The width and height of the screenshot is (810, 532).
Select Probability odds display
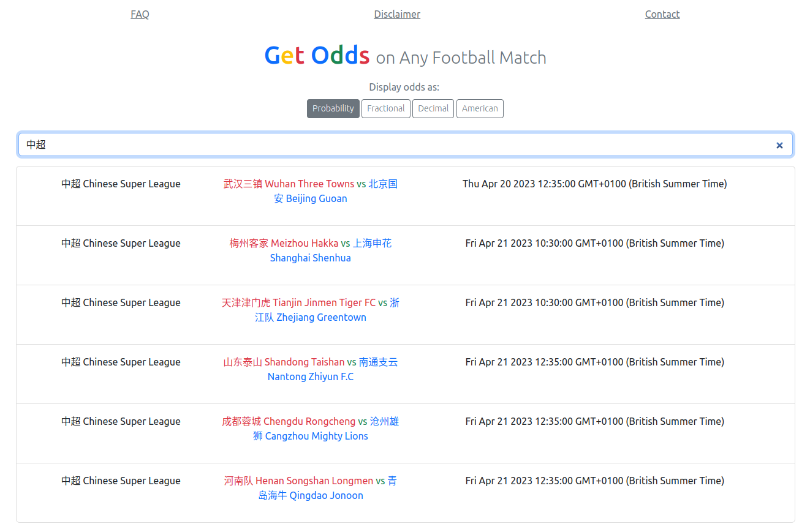click(333, 108)
